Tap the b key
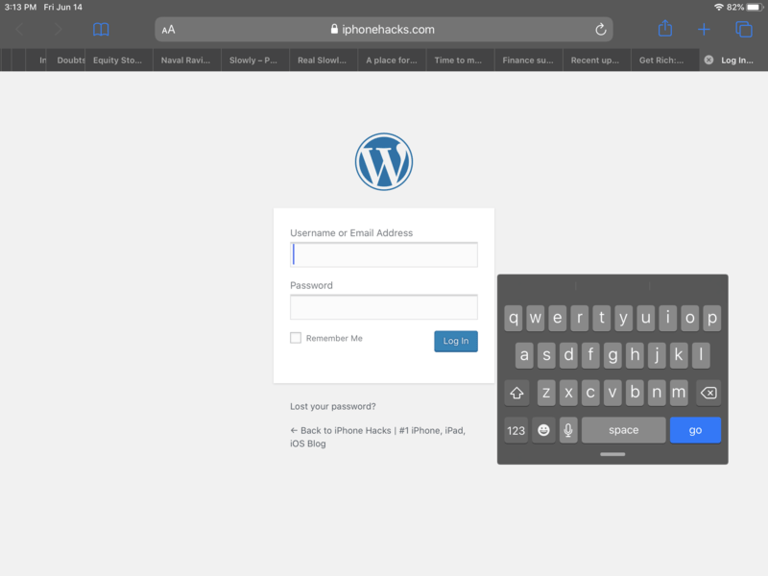Screen dimensions: 768x576 (x=635, y=393)
